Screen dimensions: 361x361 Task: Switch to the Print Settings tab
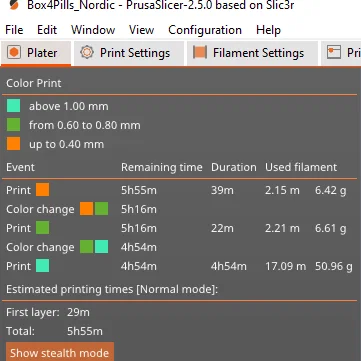129,53
